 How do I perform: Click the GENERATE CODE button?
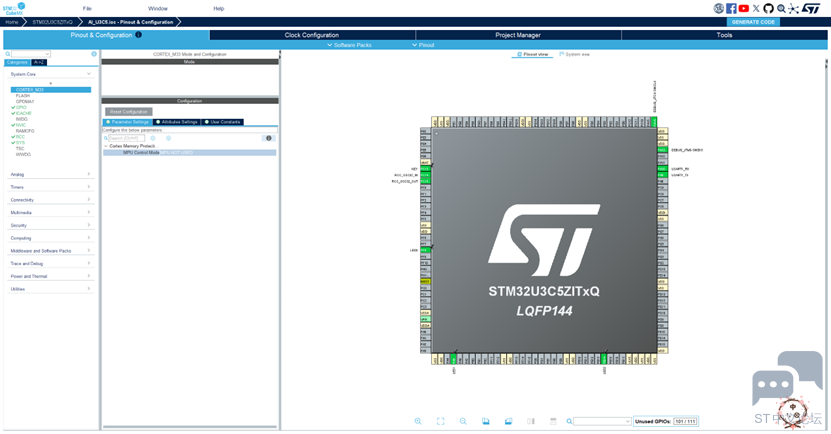coord(753,22)
